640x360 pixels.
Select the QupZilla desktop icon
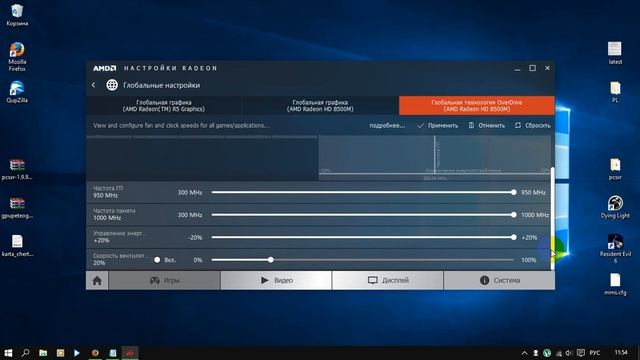coord(17,92)
